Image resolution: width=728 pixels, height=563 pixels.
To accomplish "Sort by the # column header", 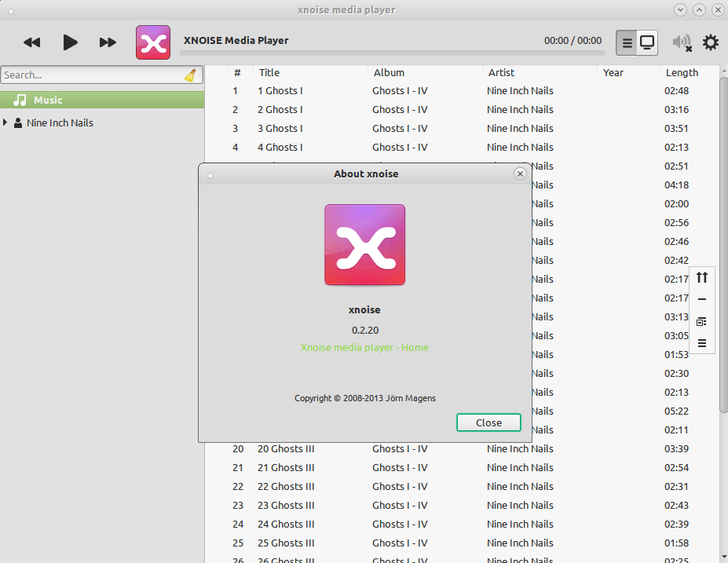I will 237,72.
